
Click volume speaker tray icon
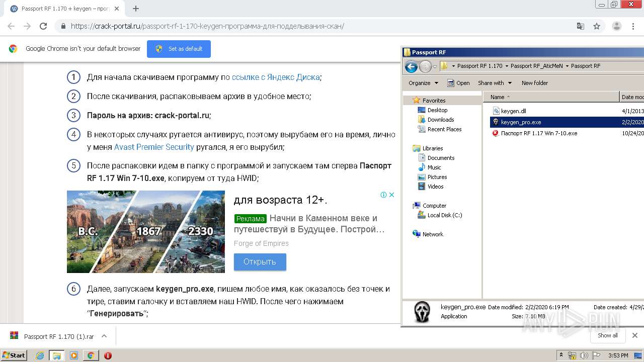[584, 355]
